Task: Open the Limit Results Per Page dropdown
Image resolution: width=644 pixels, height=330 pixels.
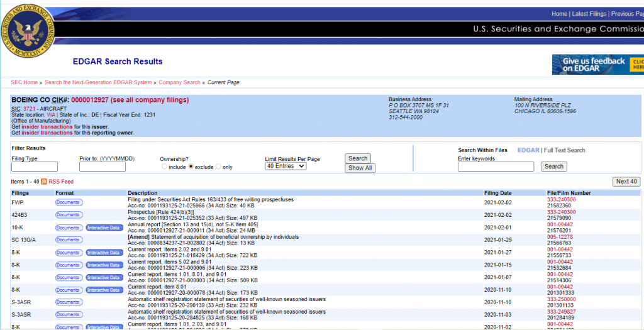Action: tap(286, 166)
